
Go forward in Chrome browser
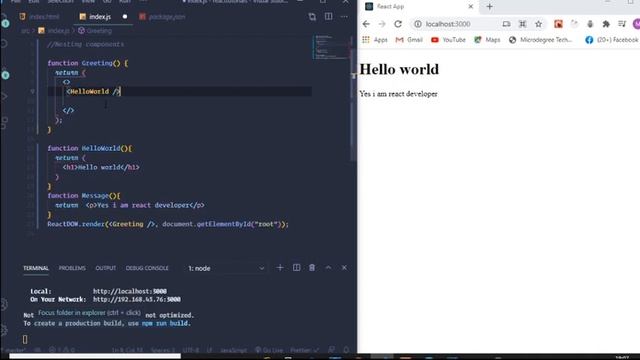[x=382, y=24]
